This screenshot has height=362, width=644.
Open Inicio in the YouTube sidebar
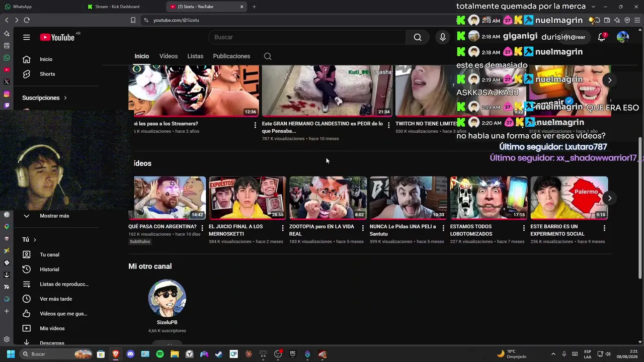[46, 59]
